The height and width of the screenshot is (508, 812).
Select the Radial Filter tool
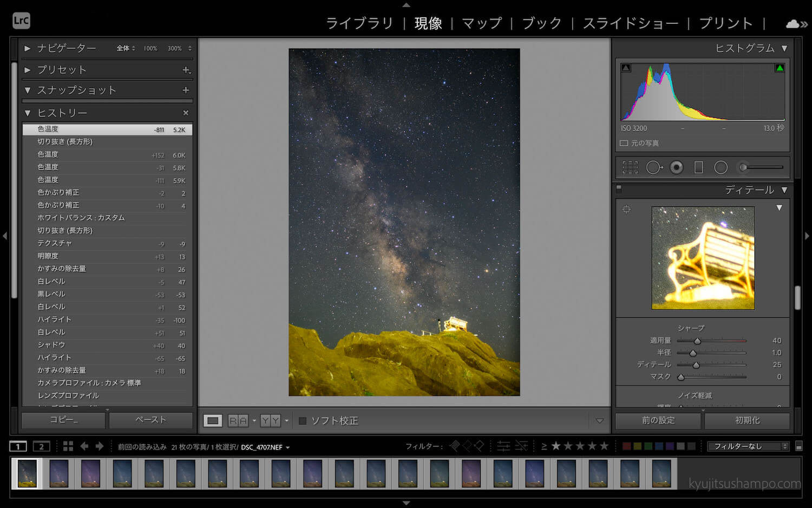721,167
